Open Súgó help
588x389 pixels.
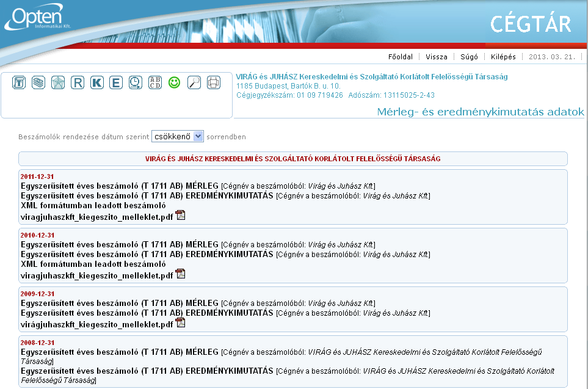pyautogui.click(x=469, y=57)
